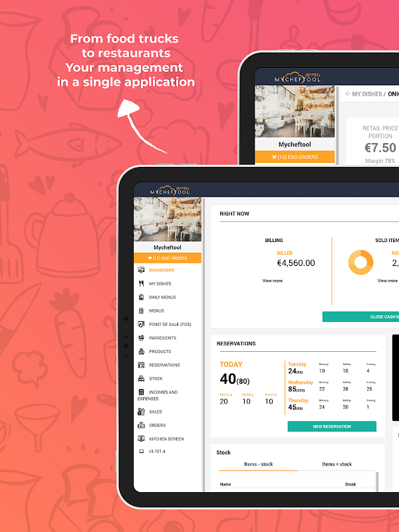The width and height of the screenshot is (399, 532).
Task: Open MY DISHES menu item
Action: click(x=160, y=284)
